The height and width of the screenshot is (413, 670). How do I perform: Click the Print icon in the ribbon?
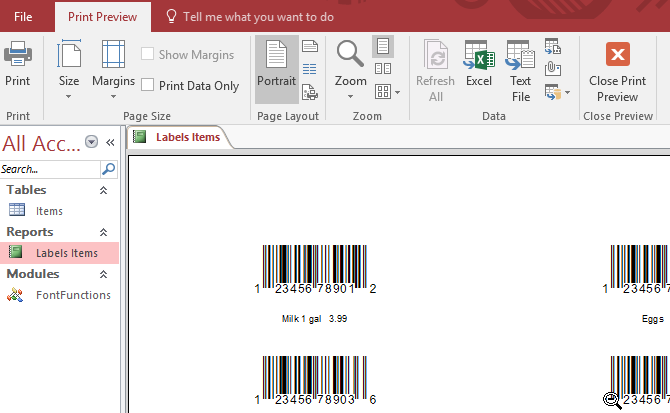[x=17, y=65]
